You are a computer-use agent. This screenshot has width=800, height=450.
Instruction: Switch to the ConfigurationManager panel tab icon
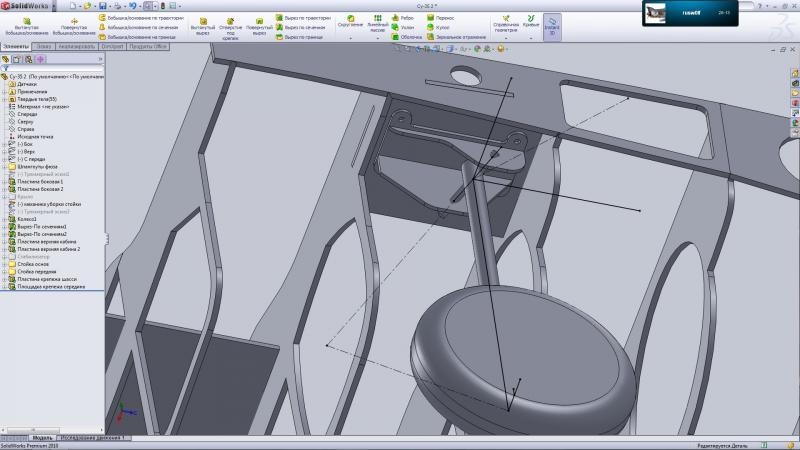29,59
